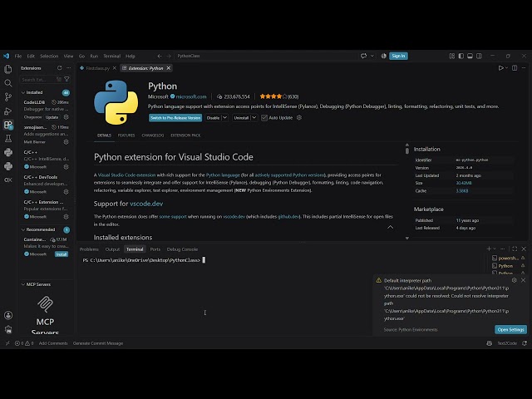Refresh the Extensions list
The image size is (532, 399).
tap(60, 68)
